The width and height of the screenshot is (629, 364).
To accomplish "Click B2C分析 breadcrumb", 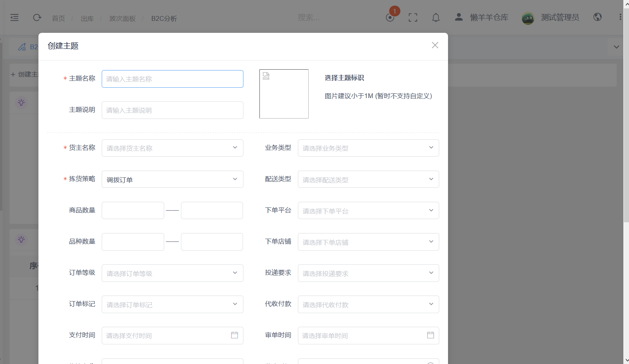I will [164, 18].
